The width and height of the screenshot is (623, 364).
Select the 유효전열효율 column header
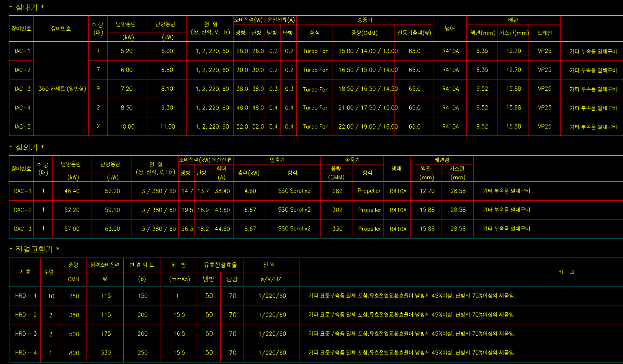tap(220, 265)
